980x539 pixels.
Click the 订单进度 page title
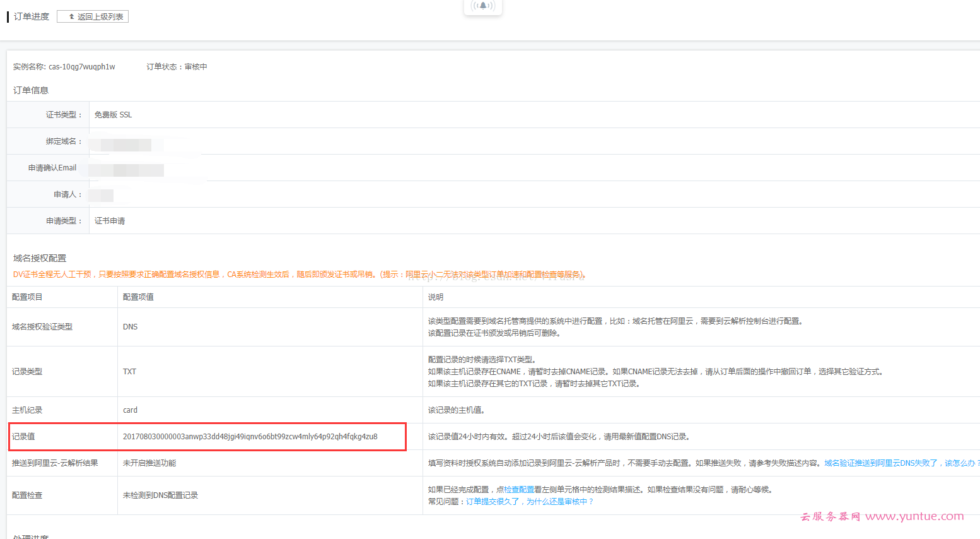pyautogui.click(x=30, y=16)
